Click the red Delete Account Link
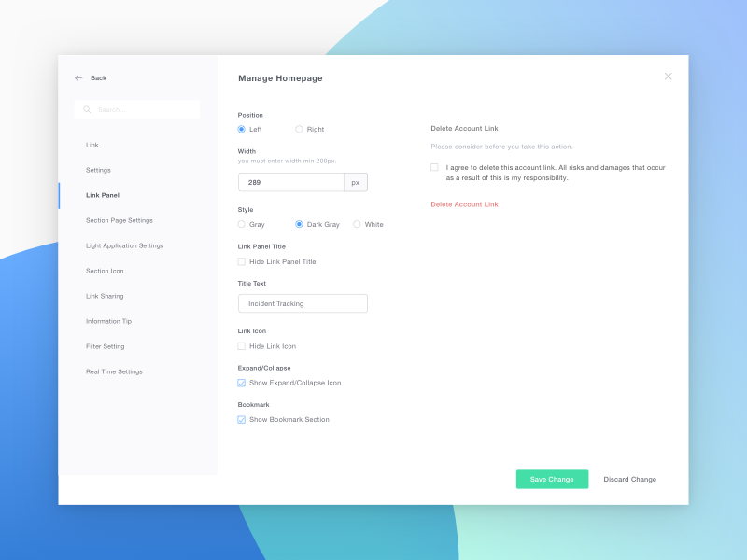Viewport: 747px width, 560px height. 464,204
